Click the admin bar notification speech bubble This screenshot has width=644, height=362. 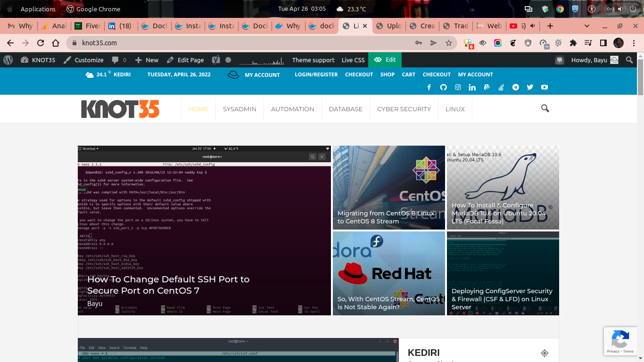point(560,60)
